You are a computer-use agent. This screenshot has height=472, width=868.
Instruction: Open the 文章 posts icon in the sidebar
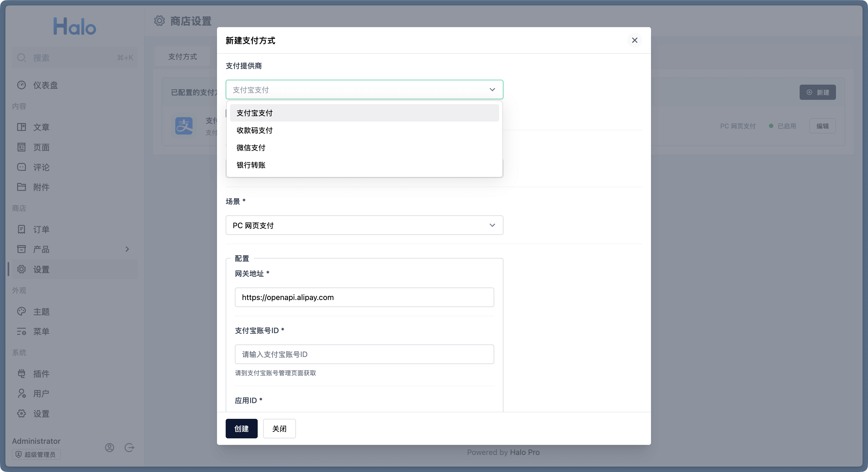(21, 127)
